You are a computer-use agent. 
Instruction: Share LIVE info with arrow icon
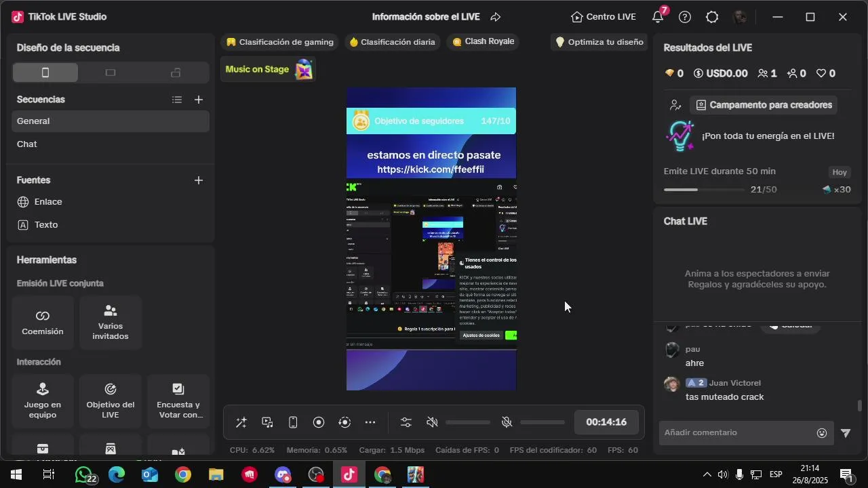[x=495, y=17]
